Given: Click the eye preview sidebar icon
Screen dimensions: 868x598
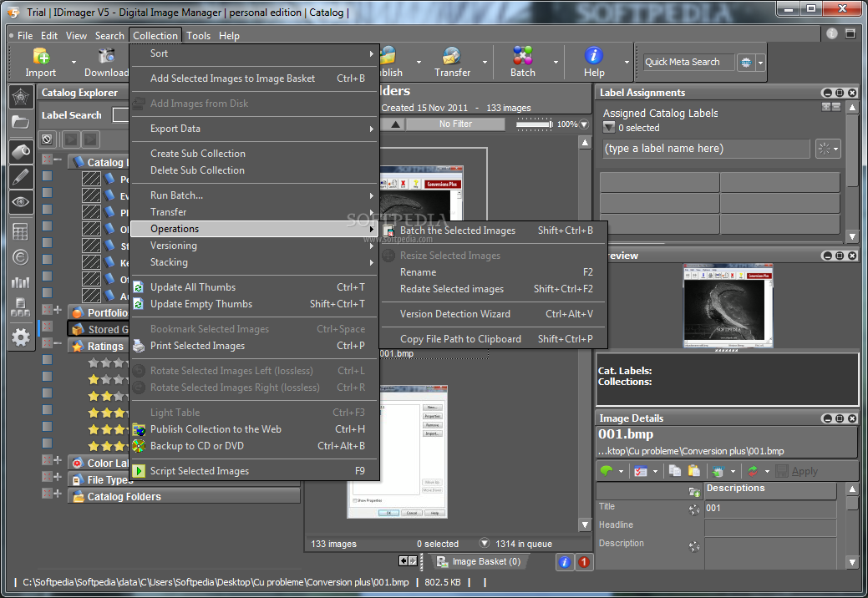Looking at the screenshot, I should coord(21,202).
